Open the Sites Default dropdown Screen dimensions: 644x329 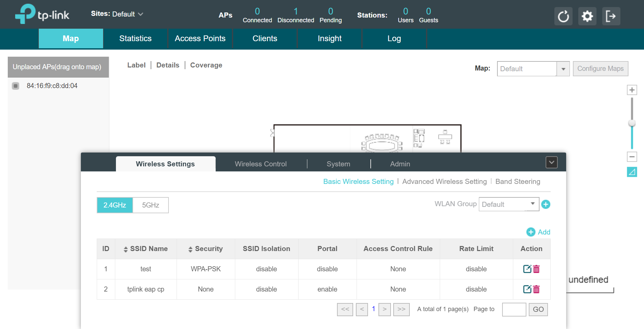[x=127, y=14]
